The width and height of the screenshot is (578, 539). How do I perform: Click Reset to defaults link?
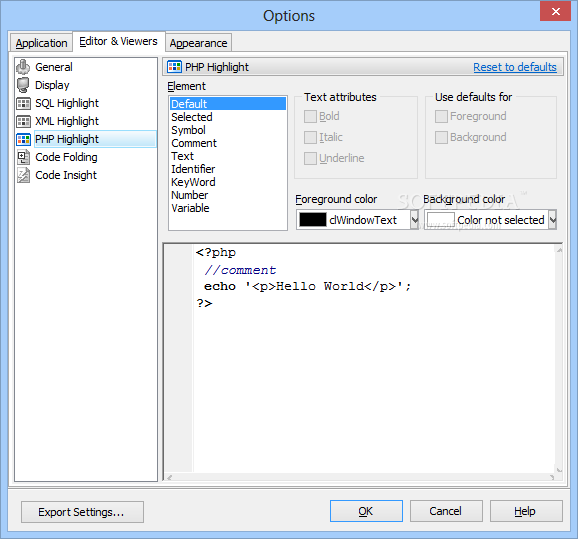(x=515, y=67)
